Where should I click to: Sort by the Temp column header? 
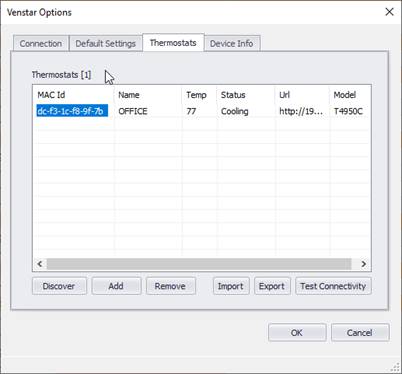(x=199, y=95)
